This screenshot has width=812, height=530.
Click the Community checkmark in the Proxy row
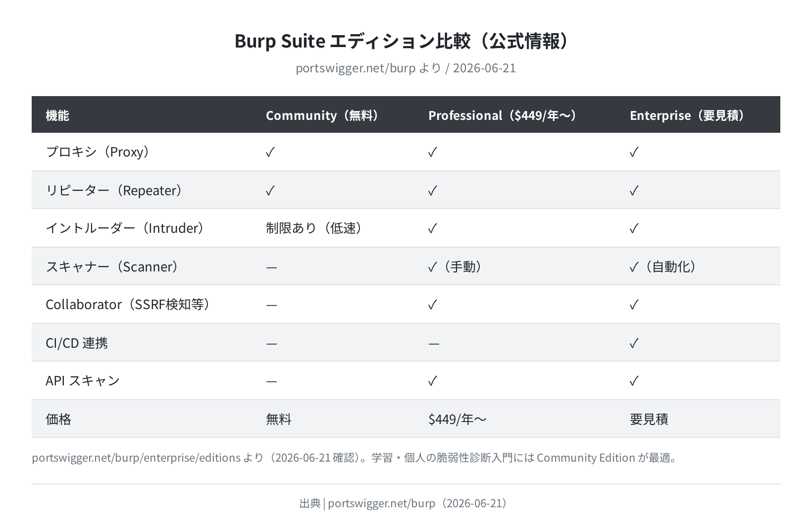click(x=270, y=152)
